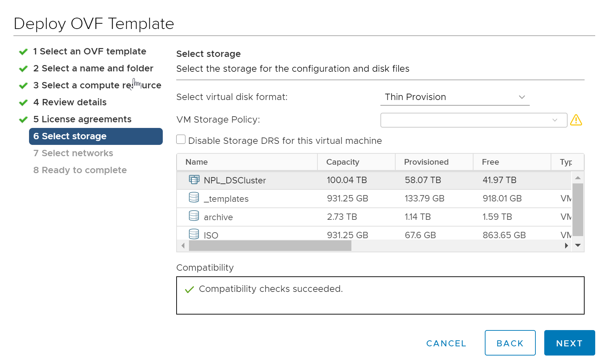Click the ISO datastore icon
Viewport: 603px width, 364px height.
[194, 234]
